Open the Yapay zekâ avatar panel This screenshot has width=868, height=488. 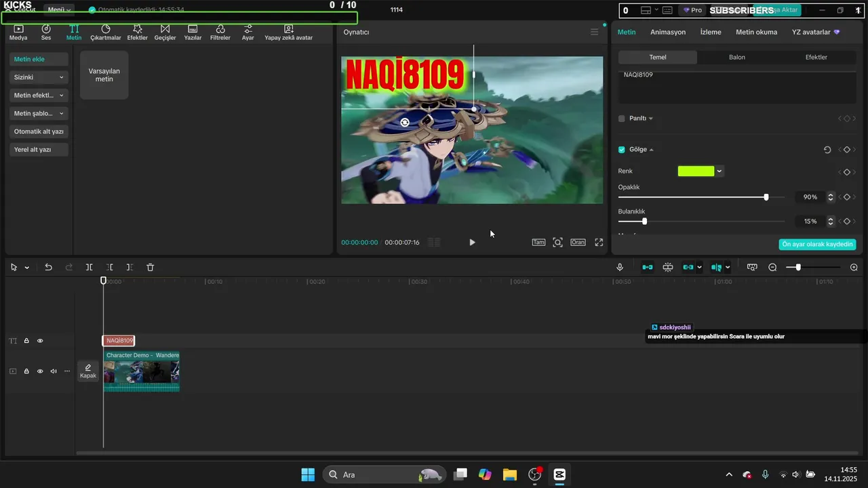point(289,32)
